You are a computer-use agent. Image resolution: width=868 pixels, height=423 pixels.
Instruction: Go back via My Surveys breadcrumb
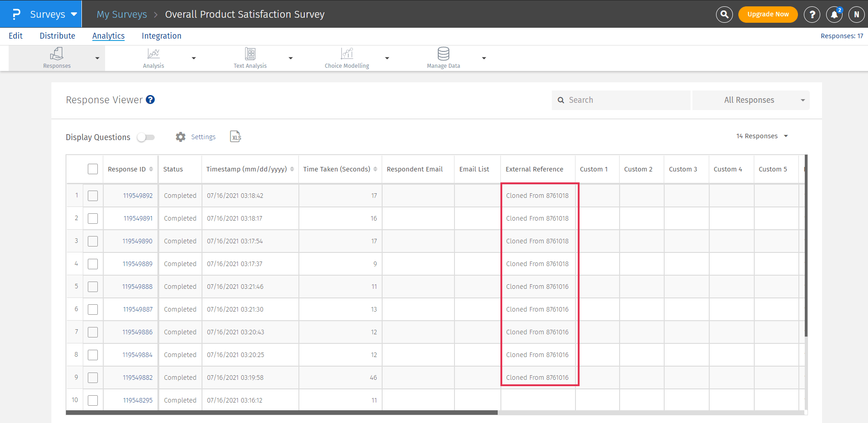[x=121, y=14]
